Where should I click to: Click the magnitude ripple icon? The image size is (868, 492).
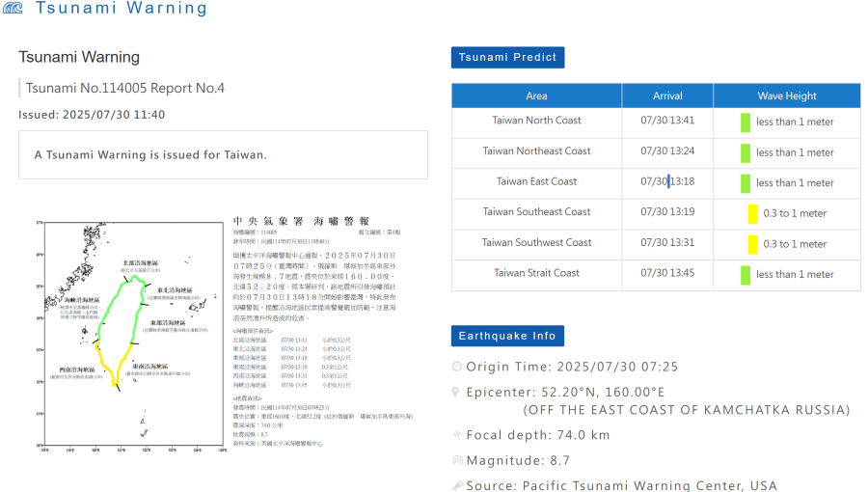click(x=457, y=461)
